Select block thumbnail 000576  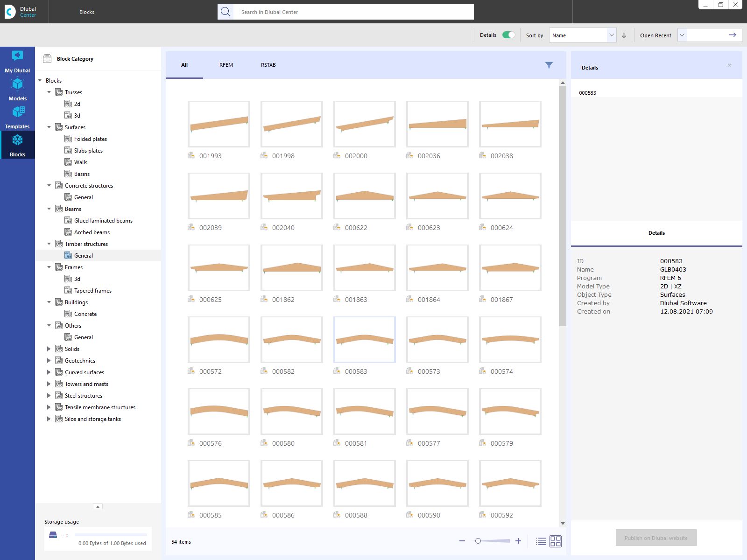218,412
